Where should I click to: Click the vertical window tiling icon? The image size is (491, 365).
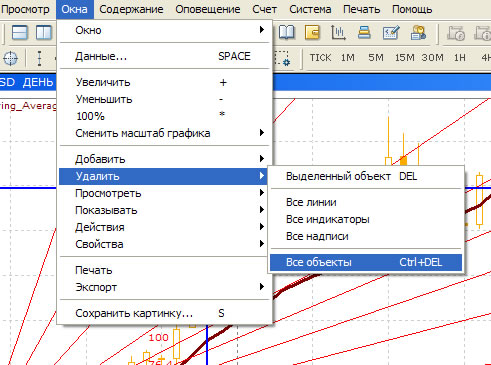(x=44, y=33)
